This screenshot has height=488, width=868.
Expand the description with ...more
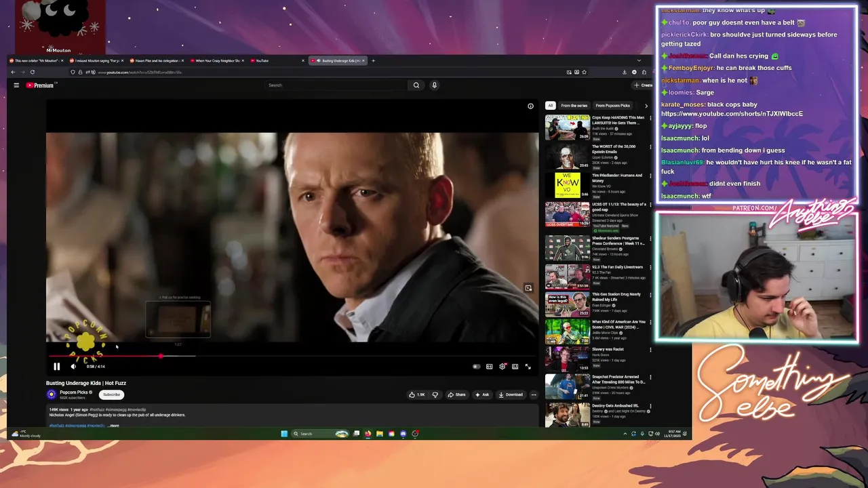[113, 426]
